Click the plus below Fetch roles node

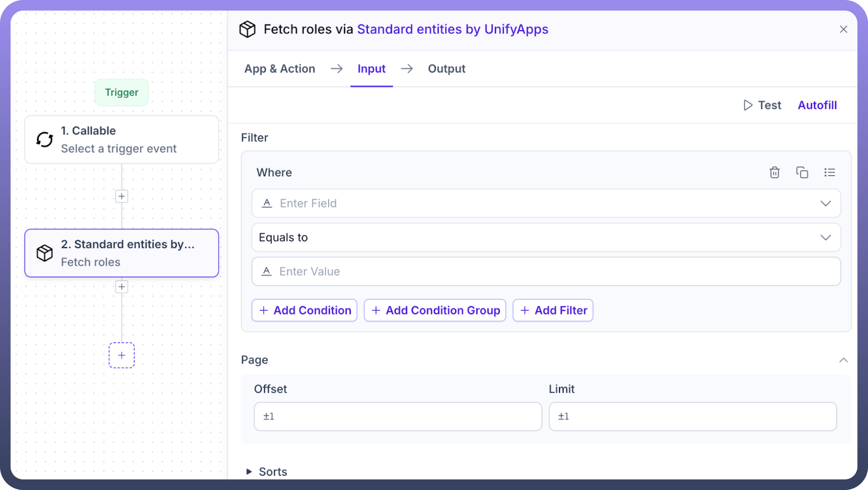click(x=122, y=287)
